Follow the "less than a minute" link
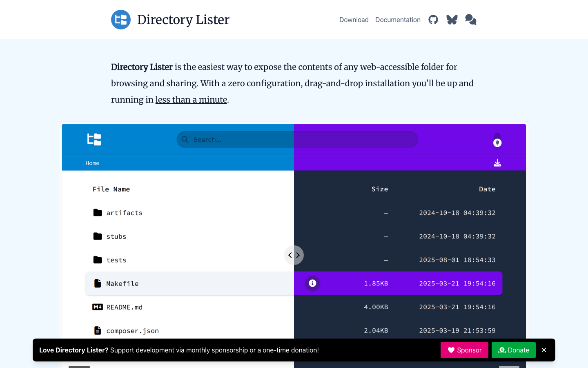The height and width of the screenshot is (368, 588). click(191, 99)
